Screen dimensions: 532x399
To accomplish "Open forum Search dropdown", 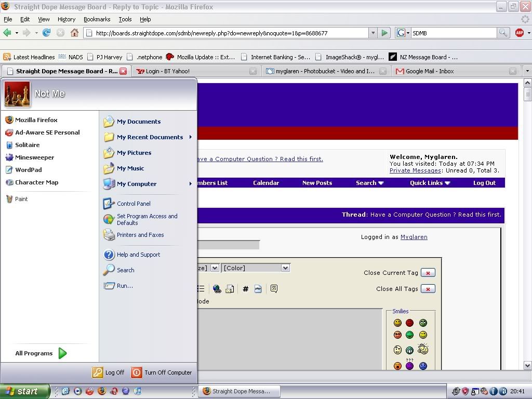I will coord(369,183).
